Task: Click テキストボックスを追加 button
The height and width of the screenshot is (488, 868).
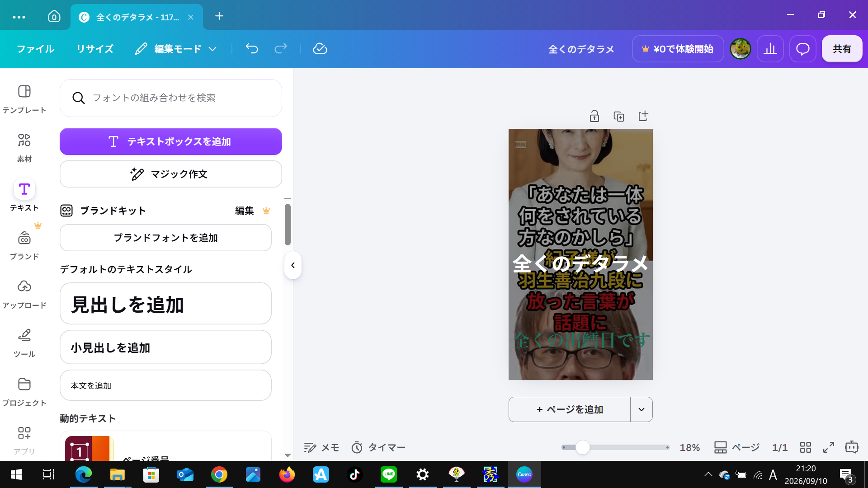Action: (171, 141)
